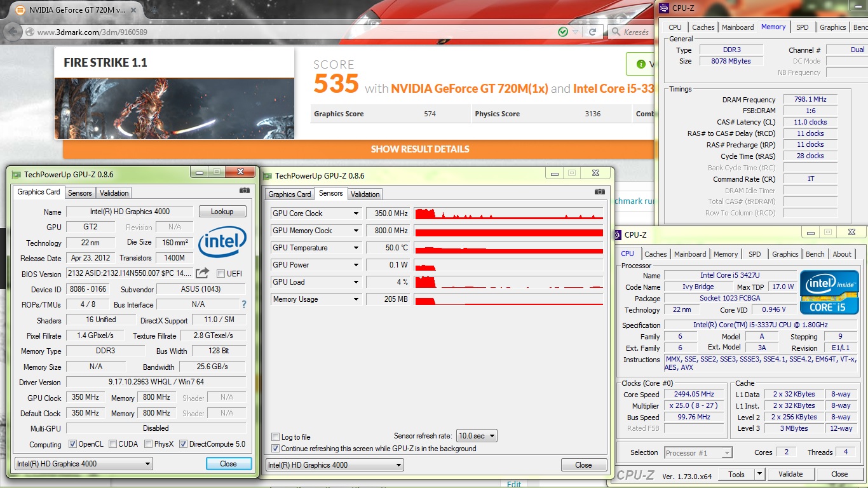
Task: Click the CPU-Z title bar icon of Memory window
Action: (664, 8)
